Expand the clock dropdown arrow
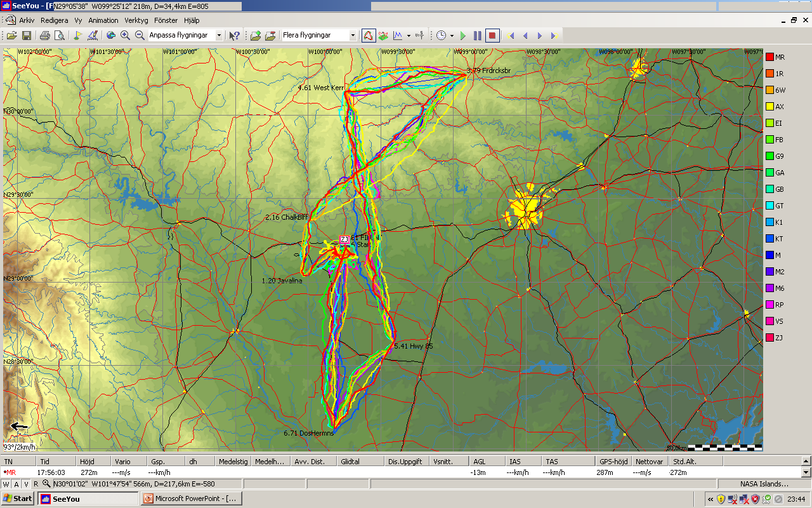The width and height of the screenshot is (812, 508). [x=452, y=36]
